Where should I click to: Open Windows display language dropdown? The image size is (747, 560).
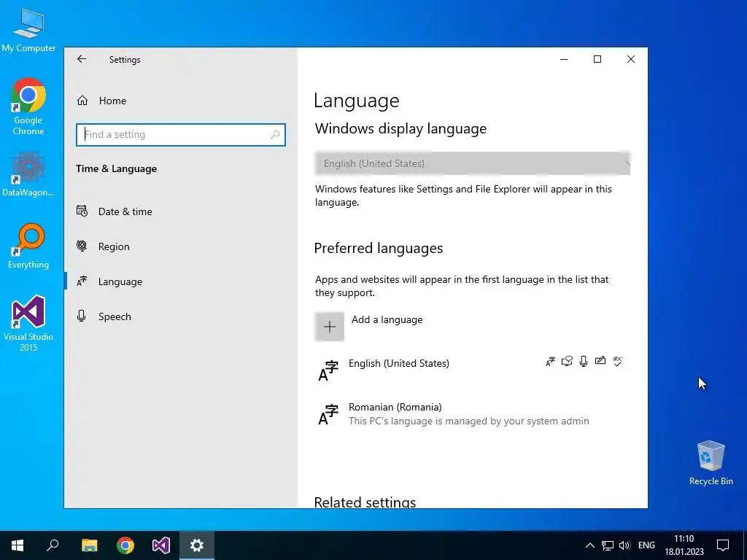[472, 163]
